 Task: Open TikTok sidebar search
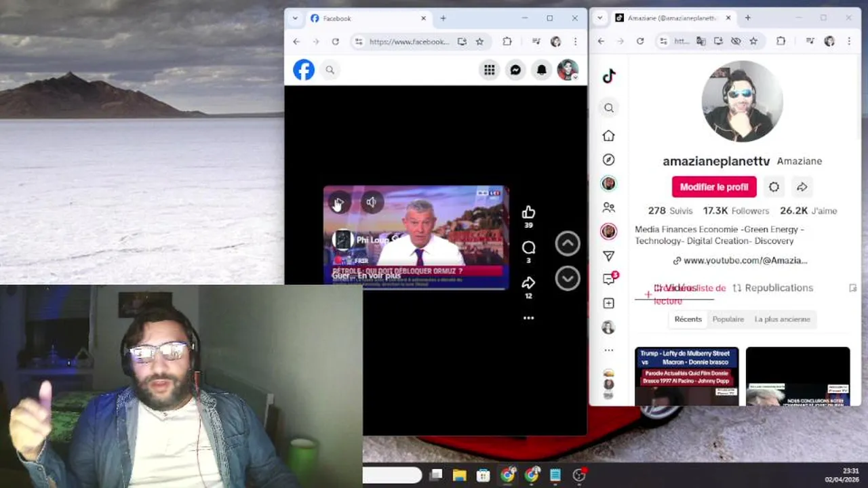(x=609, y=108)
